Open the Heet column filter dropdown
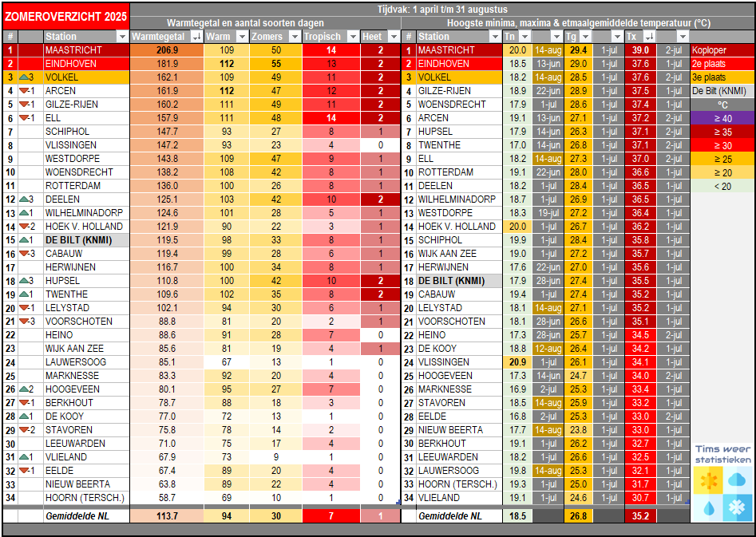This screenshot has height=537, width=756. point(394,37)
